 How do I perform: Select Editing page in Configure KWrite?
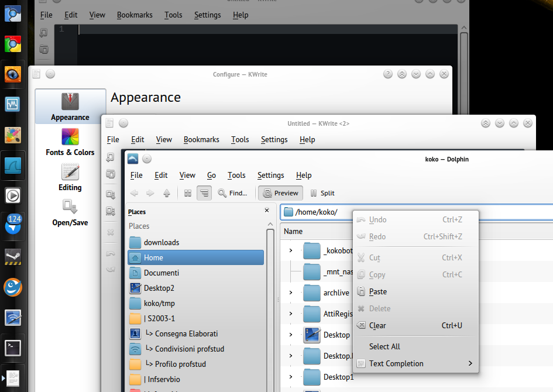tap(70, 177)
